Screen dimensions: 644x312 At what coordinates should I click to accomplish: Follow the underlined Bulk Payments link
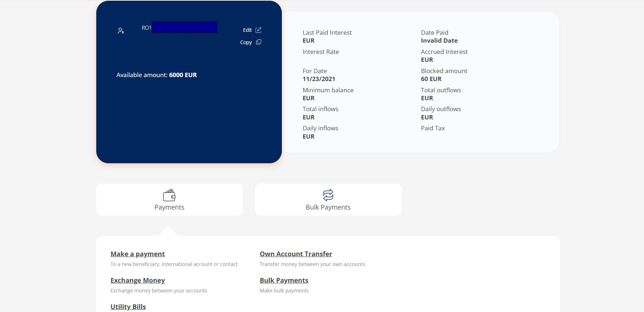(284, 281)
